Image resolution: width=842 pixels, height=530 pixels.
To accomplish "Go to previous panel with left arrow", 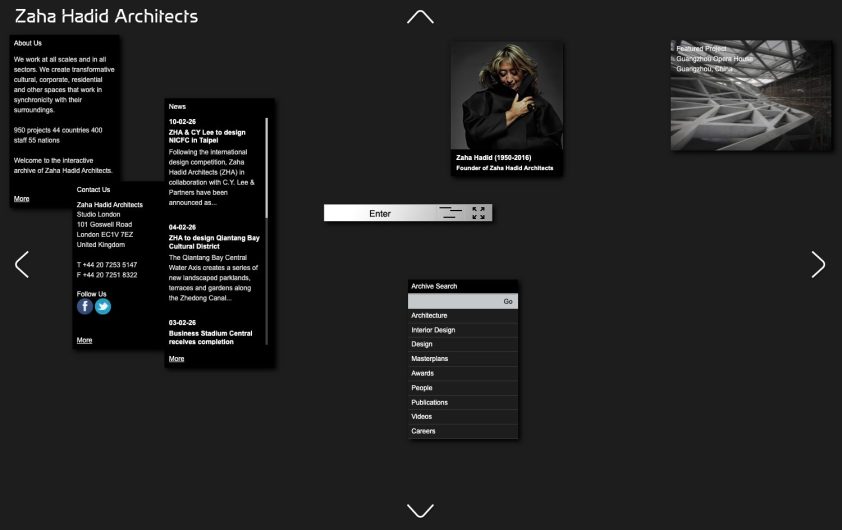I will click(22, 264).
